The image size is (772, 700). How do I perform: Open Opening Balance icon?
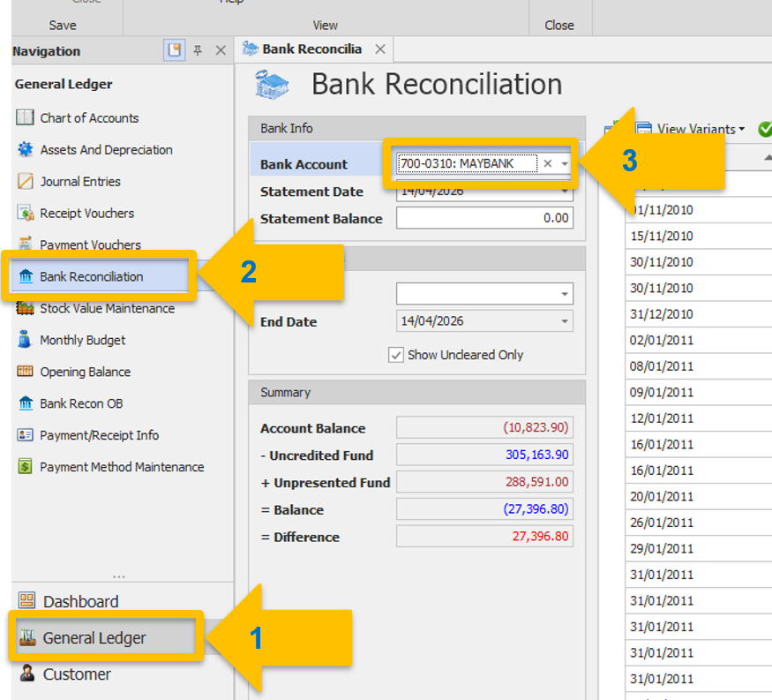(25, 372)
